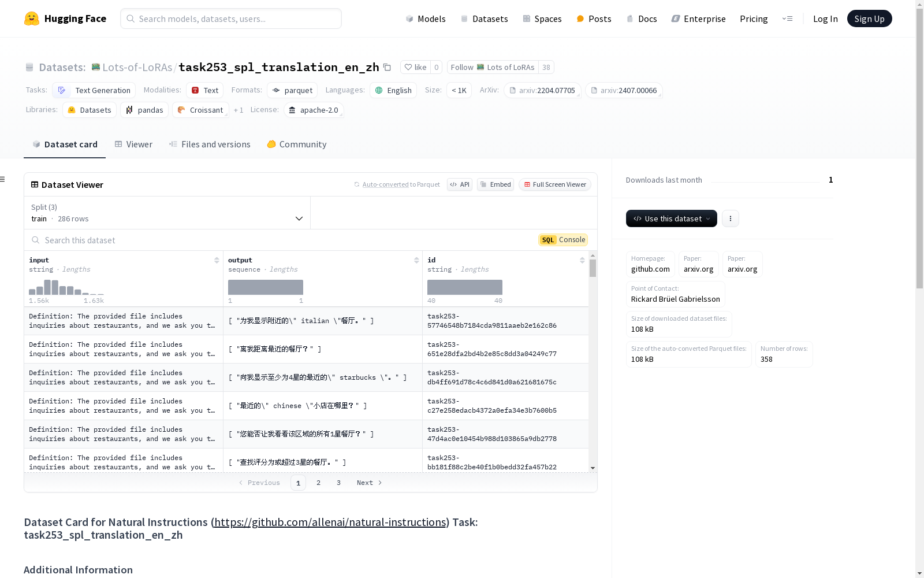Image resolution: width=924 pixels, height=578 pixels.
Task: Select current page 1 in pagination
Action: pyautogui.click(x=298, y=483)
